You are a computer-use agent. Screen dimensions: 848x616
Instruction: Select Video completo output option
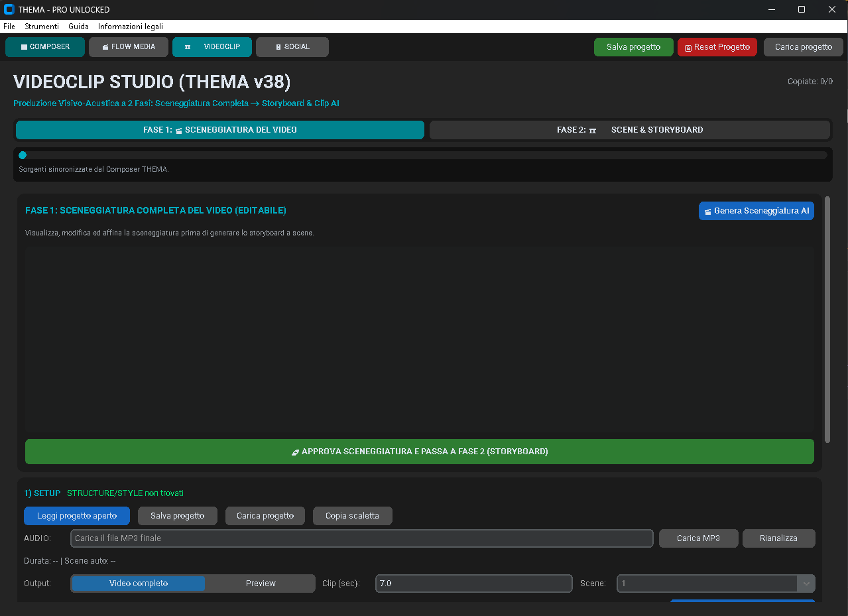pyautogui.click(x=139, y=584)
